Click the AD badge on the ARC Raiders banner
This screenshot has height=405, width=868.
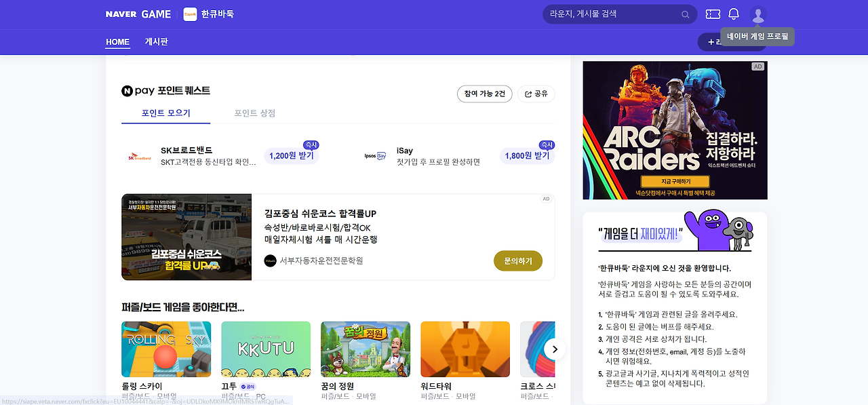click(757, 66)
